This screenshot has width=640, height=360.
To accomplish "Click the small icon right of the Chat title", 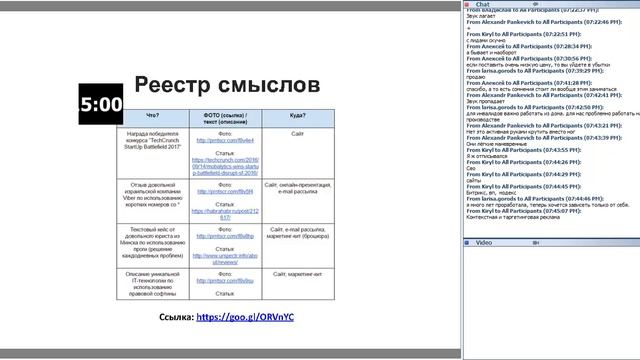I will pos(536,4).
